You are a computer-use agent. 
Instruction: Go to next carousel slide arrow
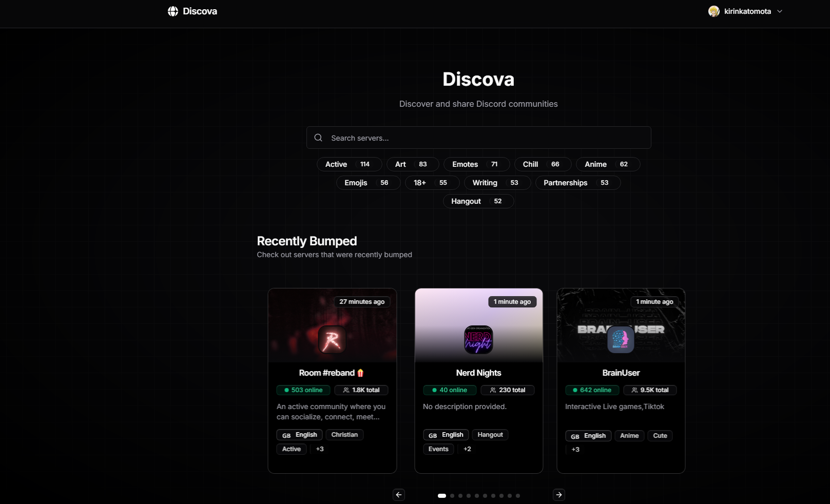(559, 495)
